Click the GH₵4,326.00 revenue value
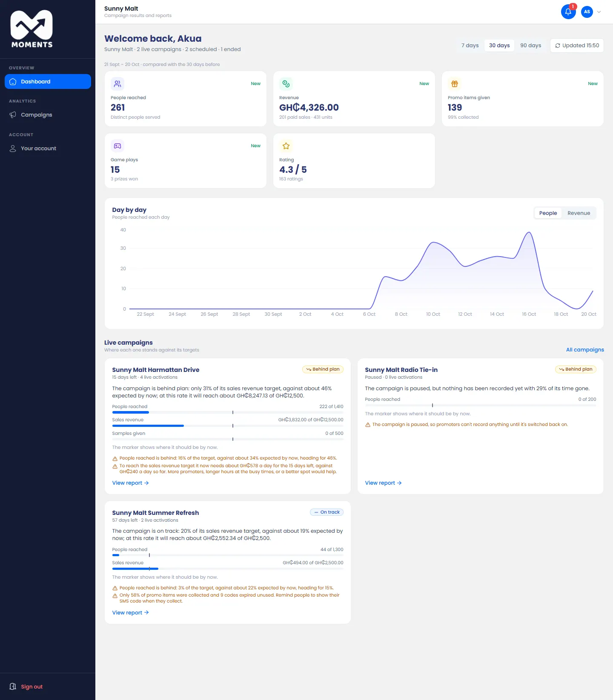The width and height of the screenshot is (613, 700). (x=309, y=108)
